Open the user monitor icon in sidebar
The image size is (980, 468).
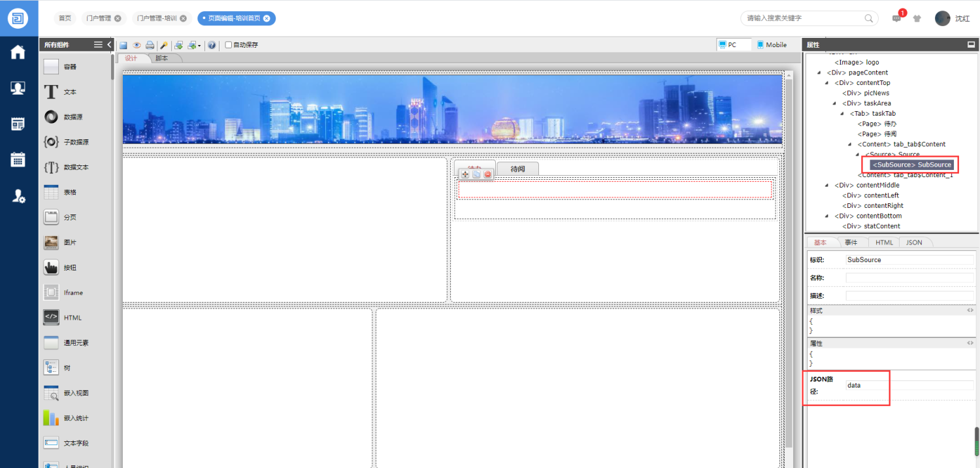18,88
